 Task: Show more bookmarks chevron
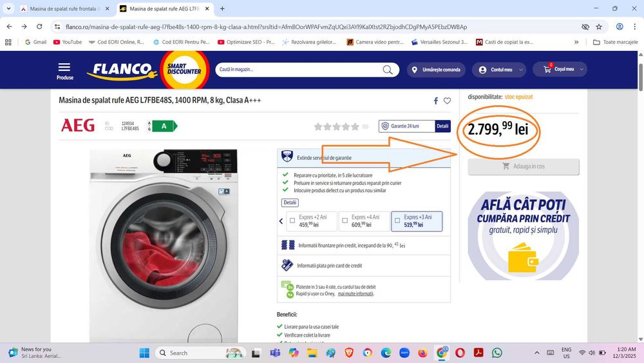coord(576,42)
